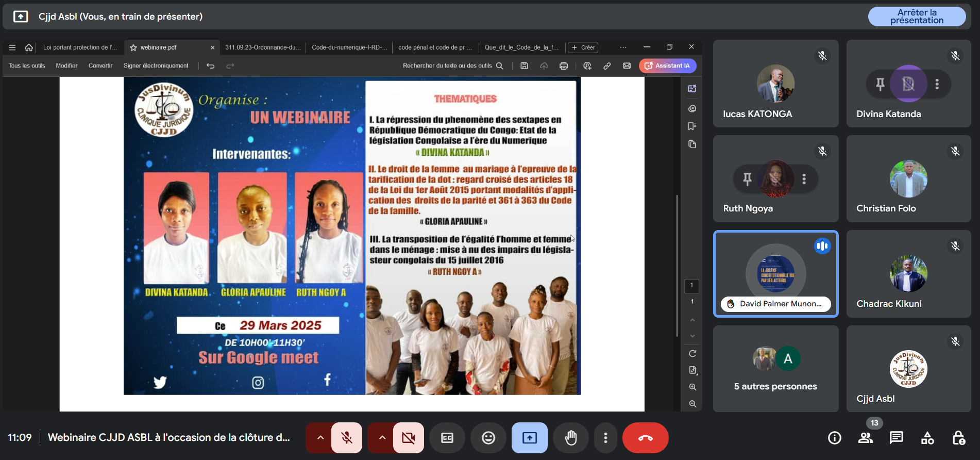Screen dimensions: 980x460
Task: Expand audio settings arrow next to microphone
Action: (x=320, y=438)
